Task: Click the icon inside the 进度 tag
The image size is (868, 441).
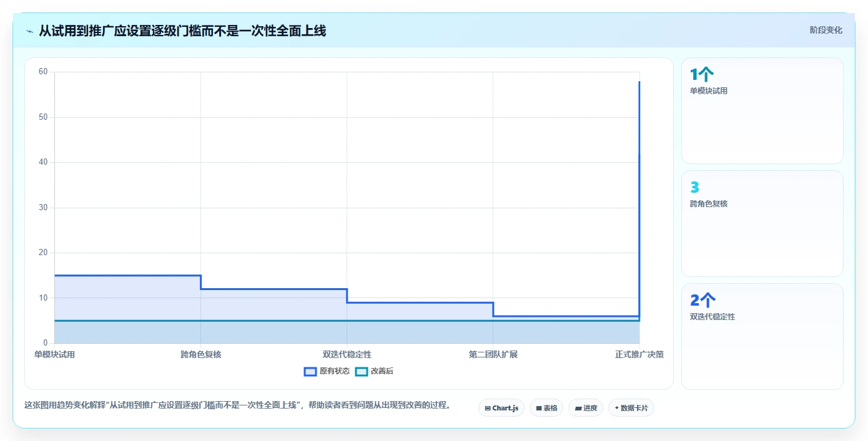Action: tap(578, 408)
